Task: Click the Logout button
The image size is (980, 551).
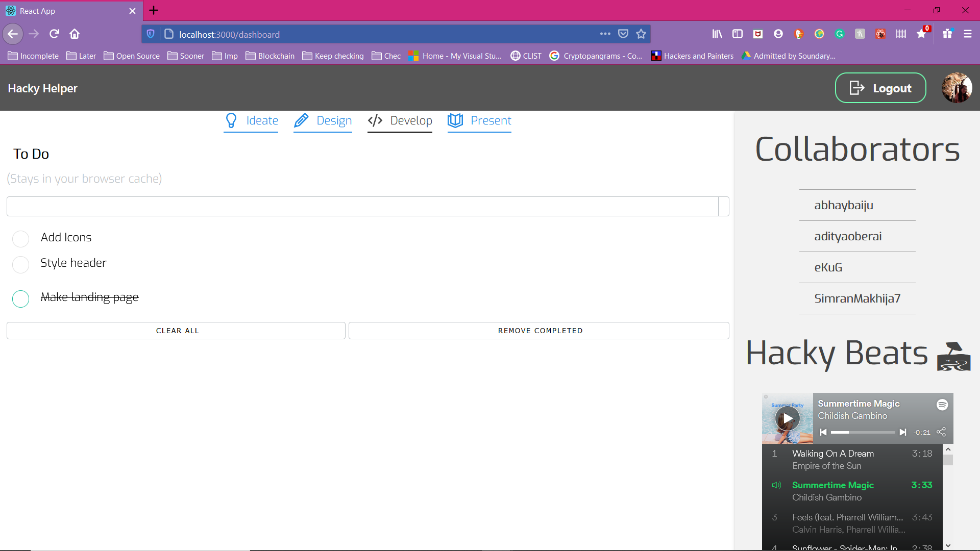Action: 880,88
